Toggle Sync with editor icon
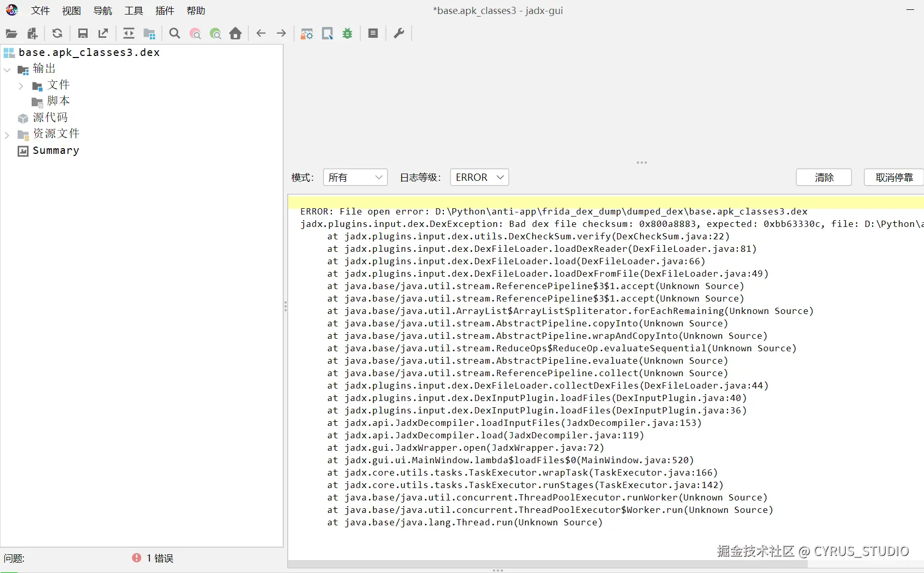 click(x=129, y=34)
